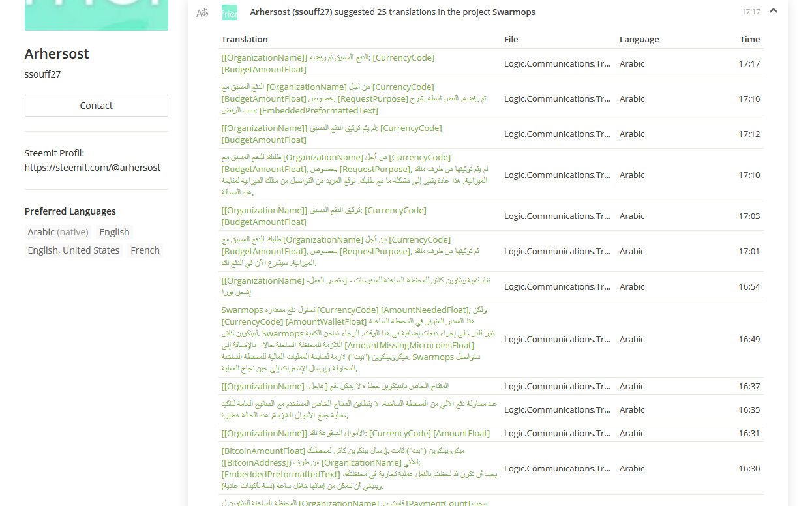812x506 pixels.
Task: Open the translation suggested at 17:17
Action: [x=328, y=63]
